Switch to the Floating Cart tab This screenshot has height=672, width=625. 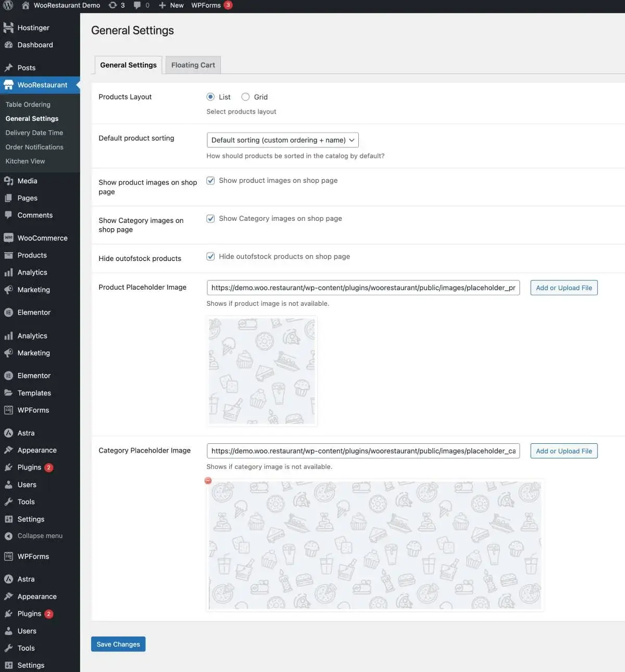point(193,65)
